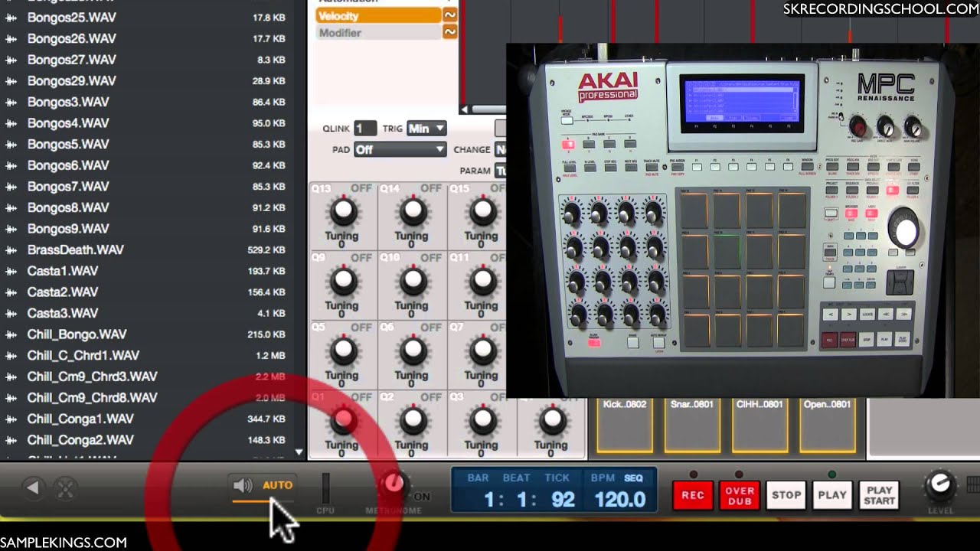Open the CHANGE dropdown

coord(500,149)
